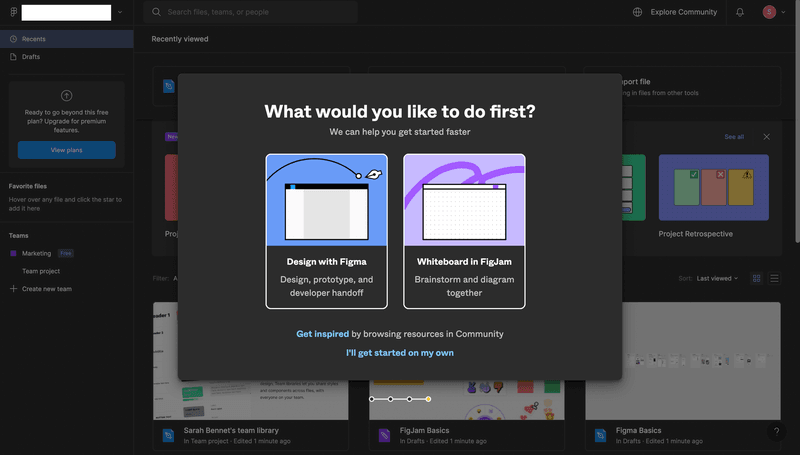Open Team project in sidebar
The height and width of the screenshot is (455, 800).
[41, 271]
